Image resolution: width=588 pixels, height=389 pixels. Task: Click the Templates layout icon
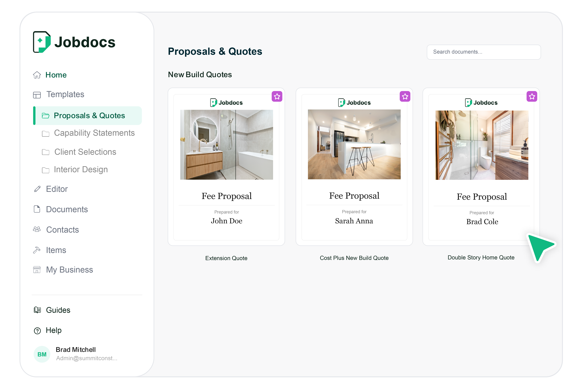point(37,95)
